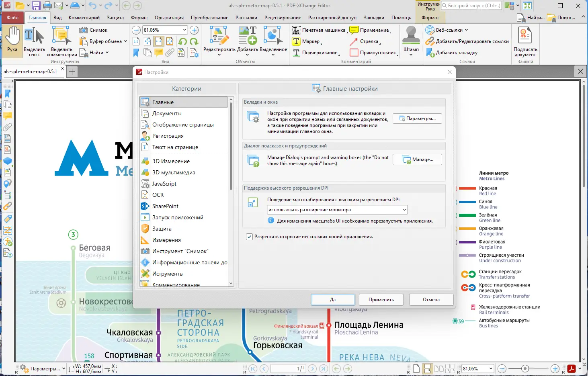Open the status bar zoom percentage dropdown
The image size is (588, 376).
point(491,368)
